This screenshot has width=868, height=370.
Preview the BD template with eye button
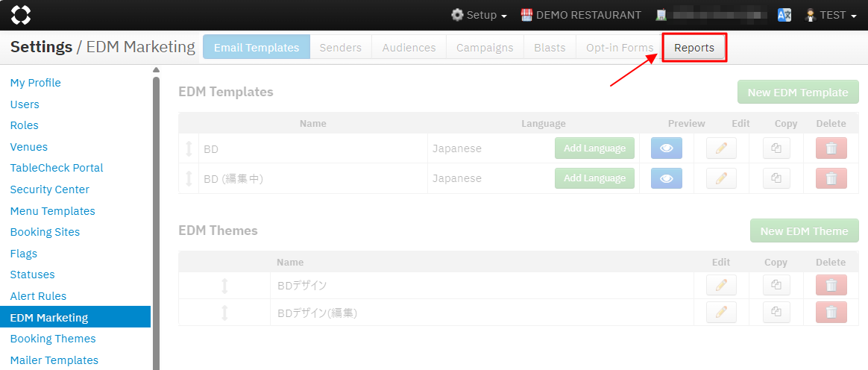click(667, 148)
